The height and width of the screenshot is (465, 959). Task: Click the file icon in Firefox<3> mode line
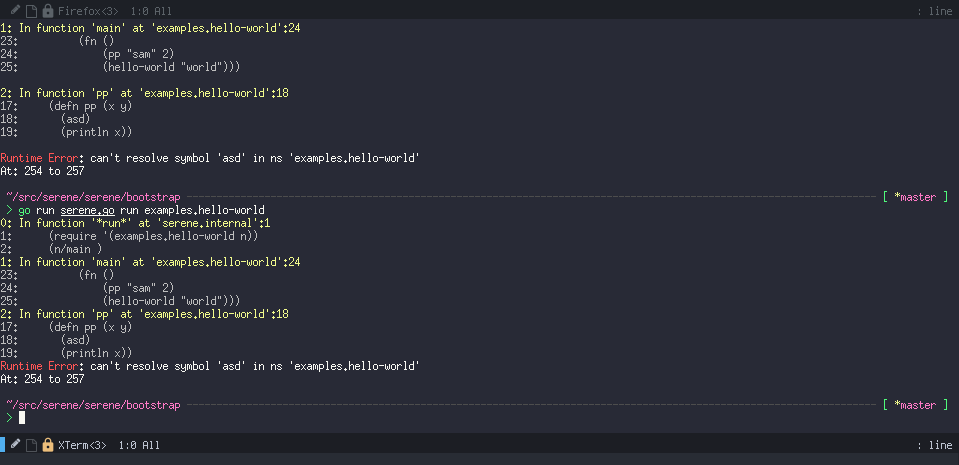(x=31, y=11)
